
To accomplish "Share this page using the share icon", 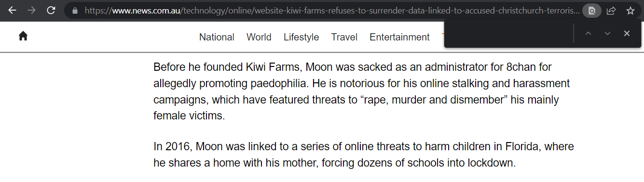I will [x=611, y=11].
